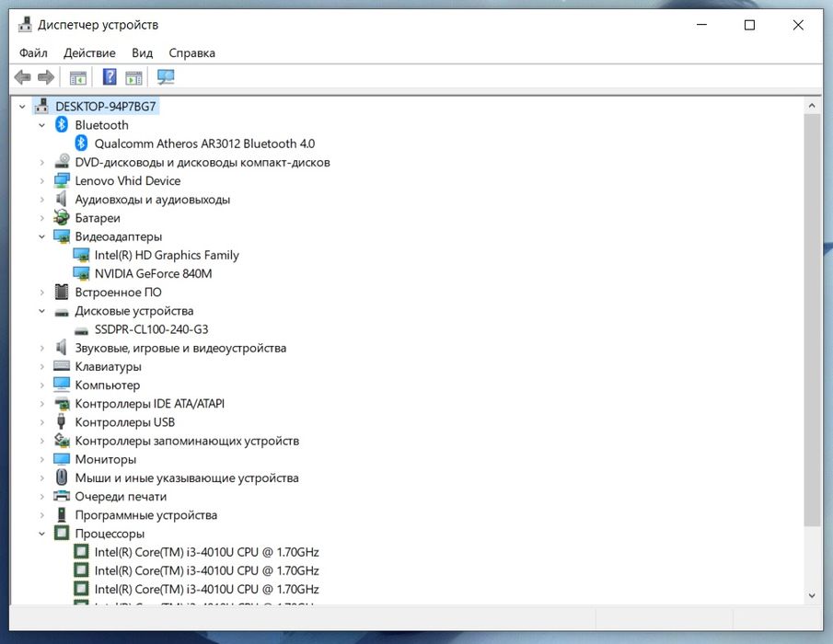The height and width of the screenshot is (644, 833).
Task: Select the Компьютер label
Action: (x=108, y=385)
